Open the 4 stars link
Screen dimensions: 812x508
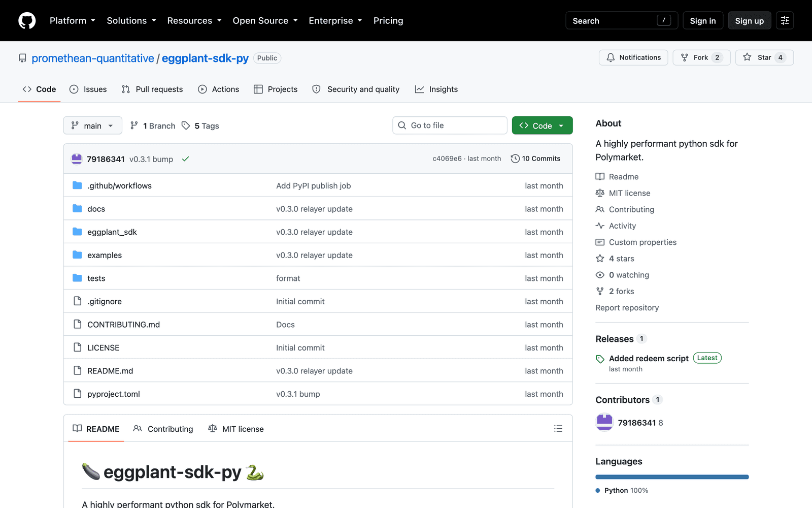tap(621, 259)
